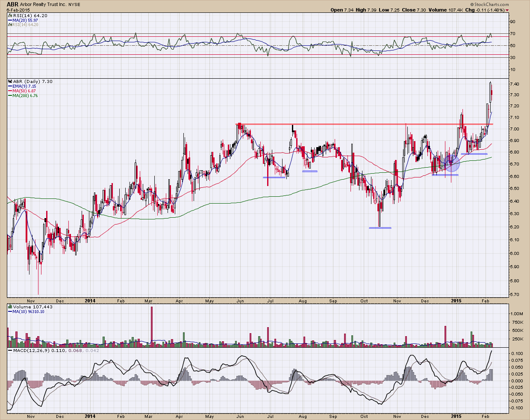Image resolution: width=530 pixels, height=420 pixels.
Task: Open the StockCharts.com copyright link
Action: click(x=489, y=4)
